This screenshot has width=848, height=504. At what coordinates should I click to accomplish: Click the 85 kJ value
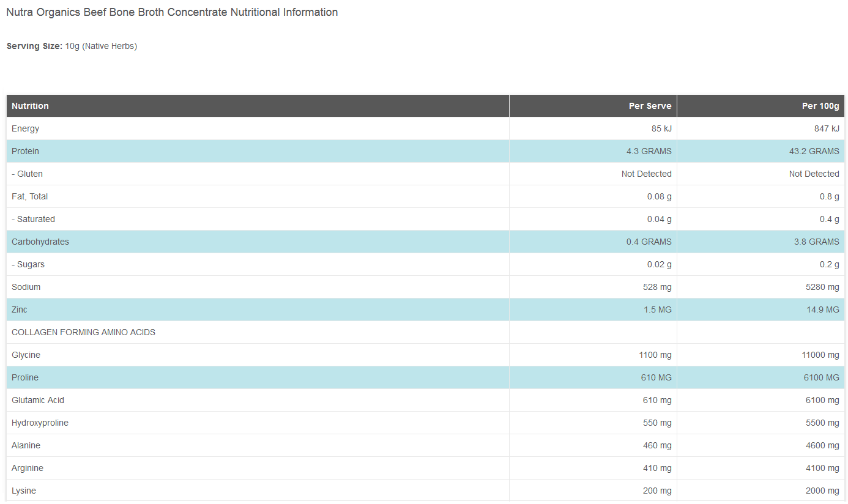click(x=661, y=128)
